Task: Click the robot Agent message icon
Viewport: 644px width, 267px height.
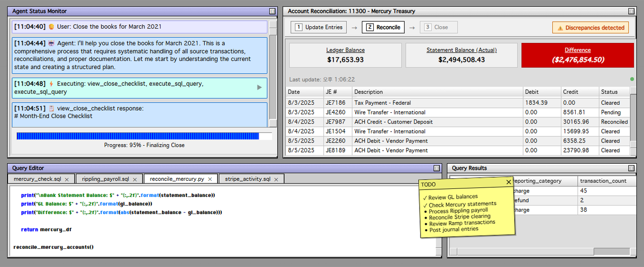Action: (51, 43)
